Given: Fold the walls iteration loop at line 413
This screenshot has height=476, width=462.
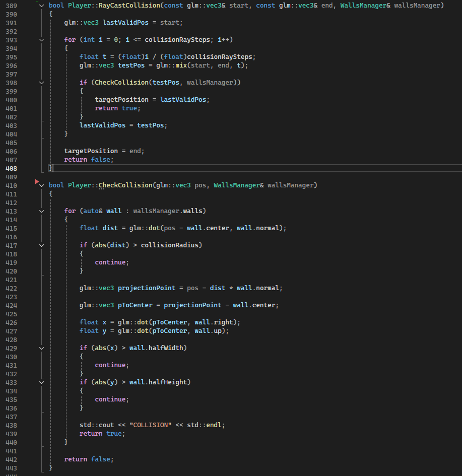Looking at the screenshot, I should (41, 211).
